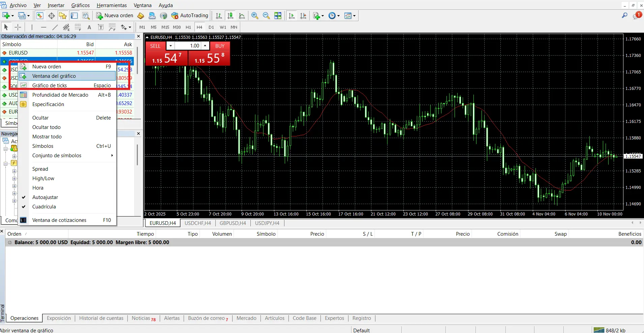The width and height of the screenshot is (644, 333).
Task: Open the Fibonacci retracement tool
Action: click(78, 27)
